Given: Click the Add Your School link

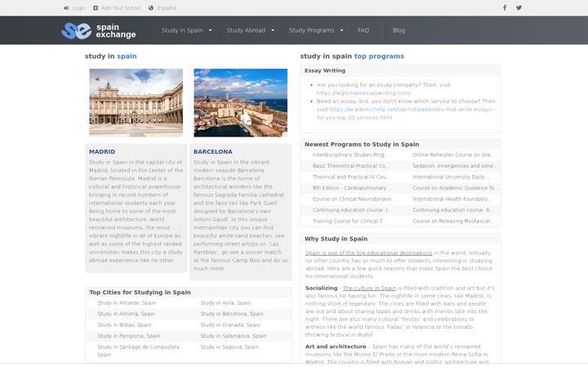Looking at the screenshot, I should (x=121, y=8).
